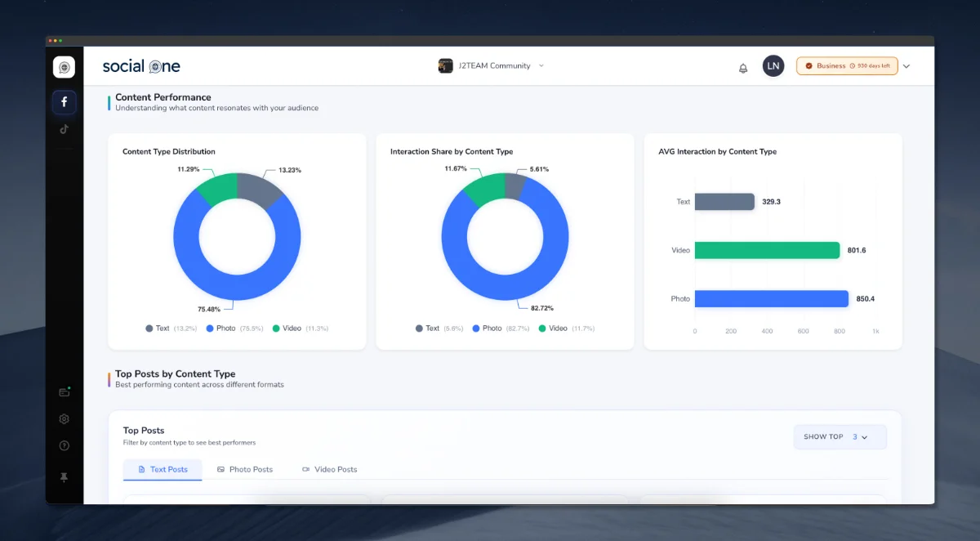Viewport: 980px width, 541px height.
Task: Click the LN profile avatar
Action: click(773, 65)
